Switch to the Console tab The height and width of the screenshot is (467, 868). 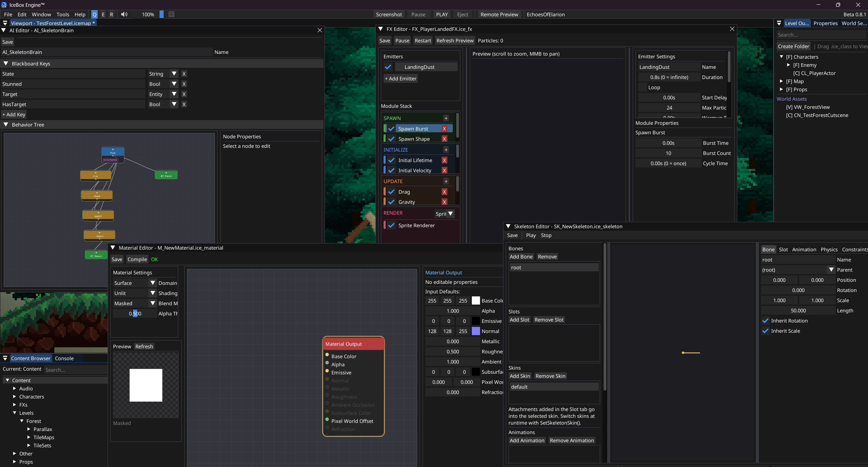tap(64, 358)
